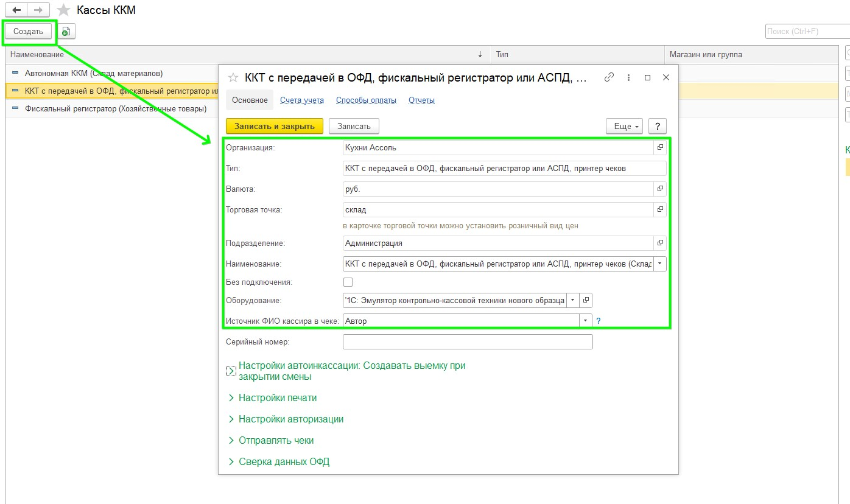Open Валюта record icon
The height and width of the screenshot is (504, 850).
[660, 189]
